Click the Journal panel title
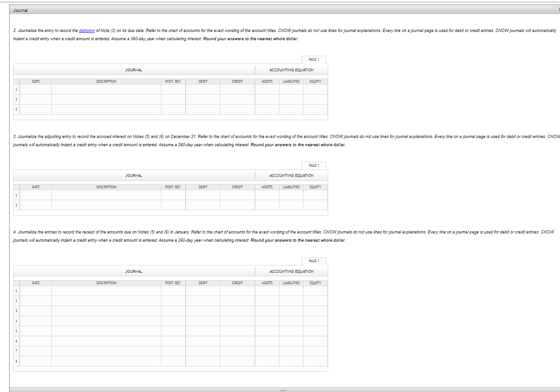 tap(20, 10)
